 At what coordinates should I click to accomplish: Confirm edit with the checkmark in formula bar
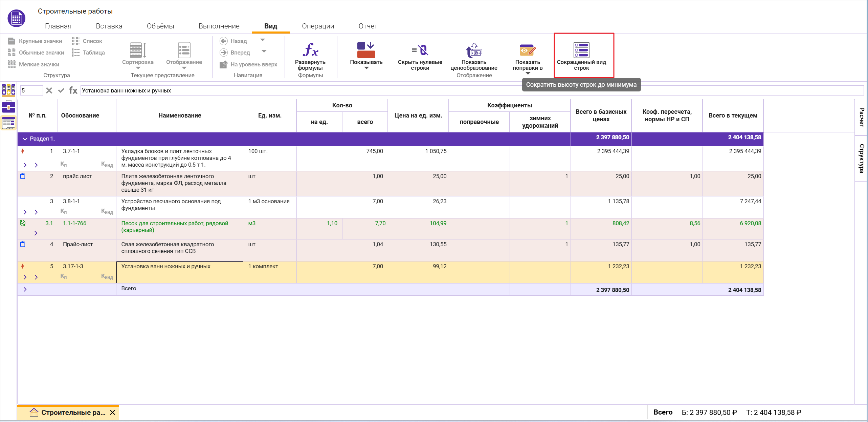tap(61, 90)
